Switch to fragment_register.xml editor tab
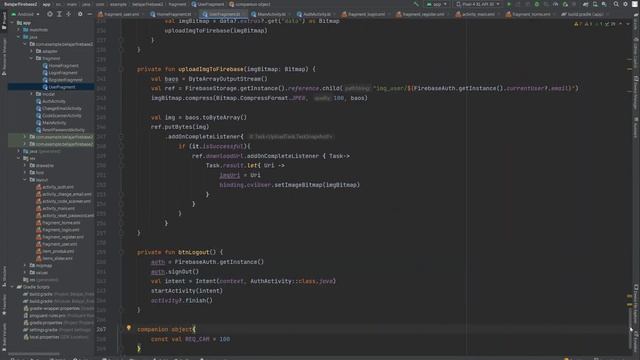Image resolution: width=640 pixels, height=360 pixels. tap(422, 14)
